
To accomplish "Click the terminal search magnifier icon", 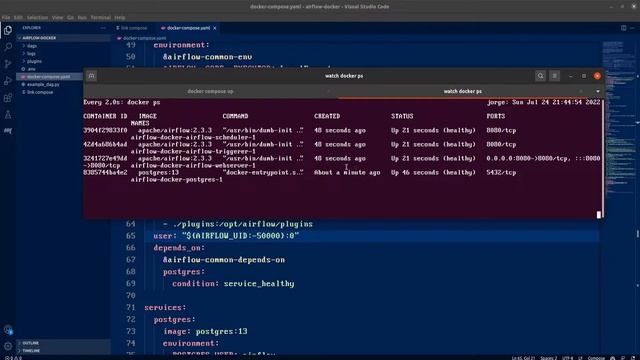I will point(540,76).
